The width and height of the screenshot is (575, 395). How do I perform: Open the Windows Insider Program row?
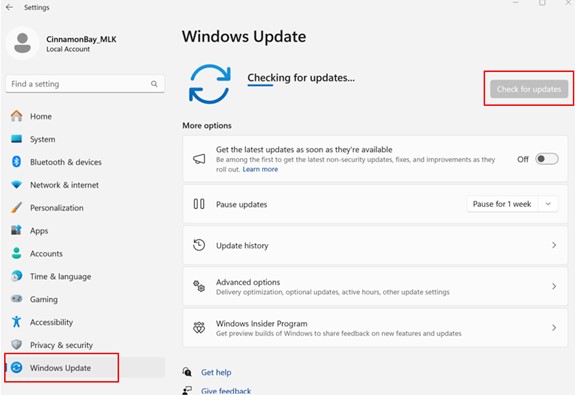tap(375, 327)
